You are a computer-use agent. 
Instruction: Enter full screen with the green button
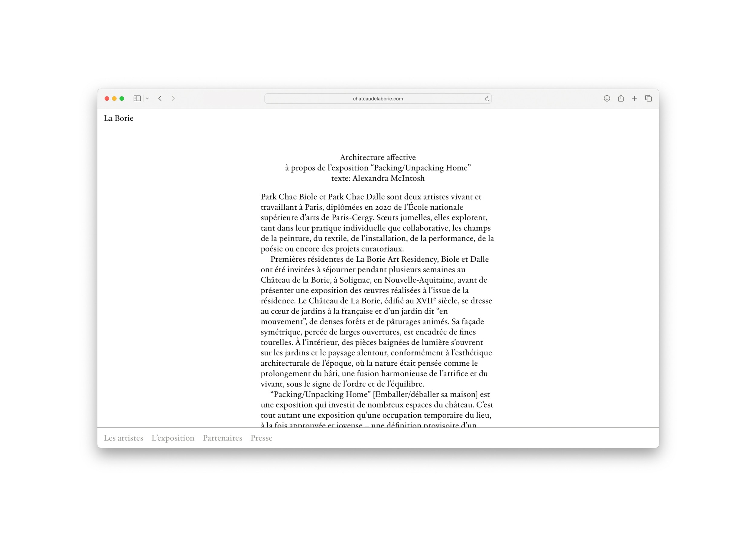coord(122,99)
